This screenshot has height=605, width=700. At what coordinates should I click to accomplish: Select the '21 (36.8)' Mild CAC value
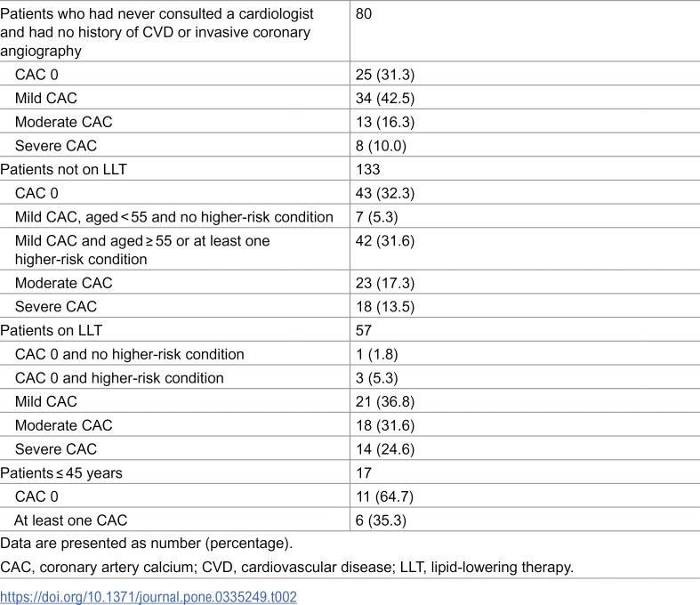[385, 401]
